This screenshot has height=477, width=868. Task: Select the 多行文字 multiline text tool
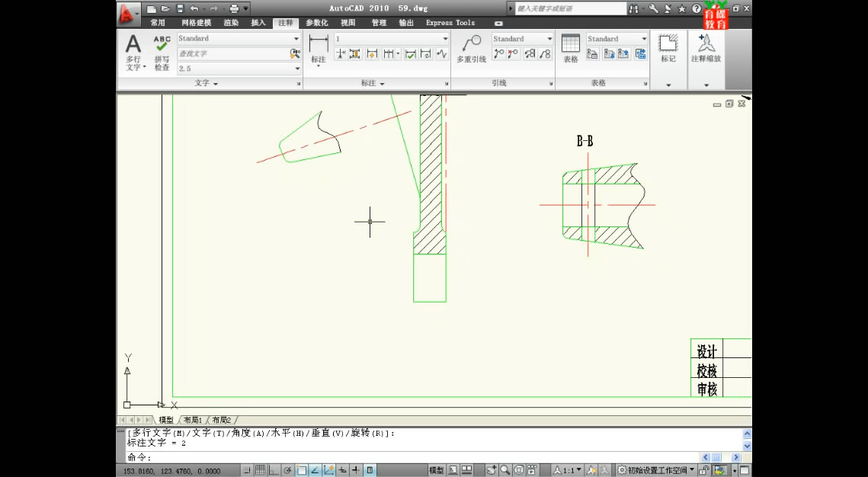click(133, 53)
